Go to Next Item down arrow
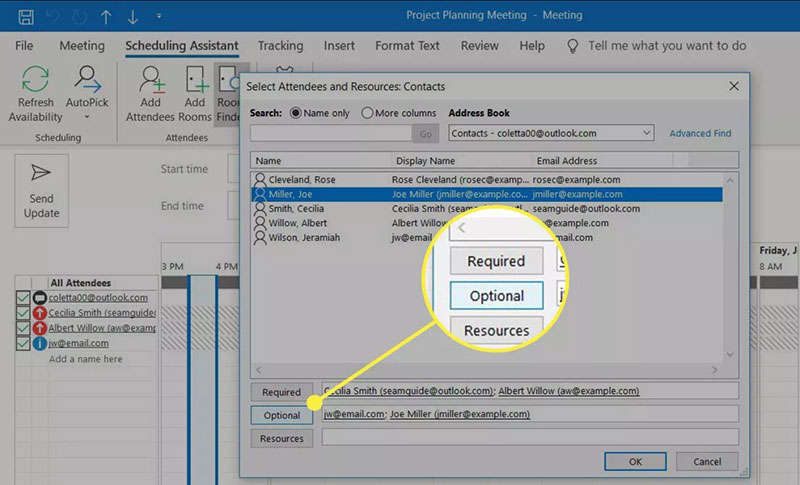The image size is (800, 485). tap(133, 17)
